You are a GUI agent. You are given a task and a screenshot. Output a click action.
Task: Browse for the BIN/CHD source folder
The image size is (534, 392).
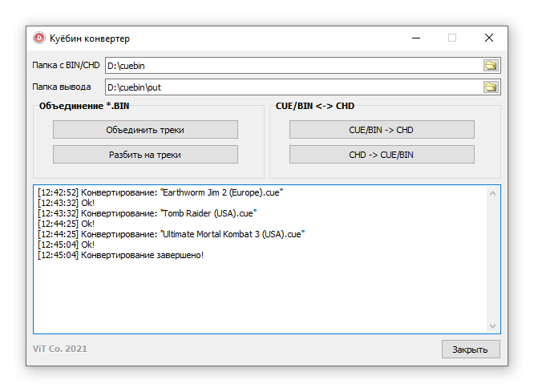tap(491, 66)
